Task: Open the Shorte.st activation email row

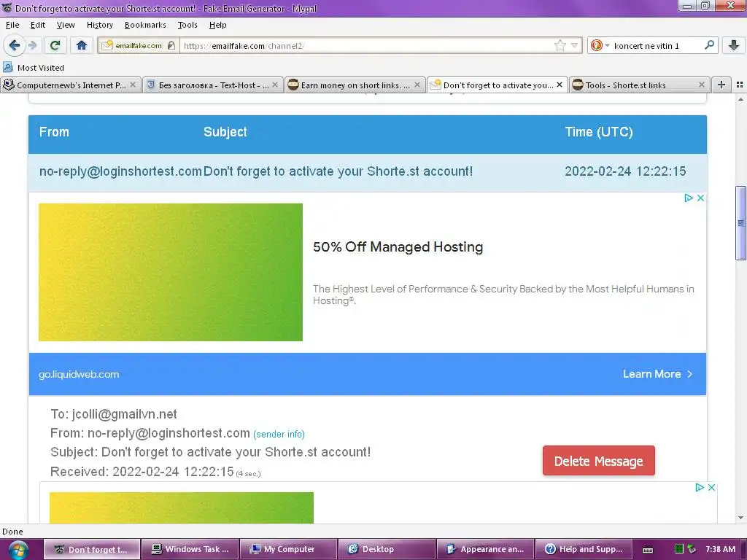Action: click(x=368, y=172)
